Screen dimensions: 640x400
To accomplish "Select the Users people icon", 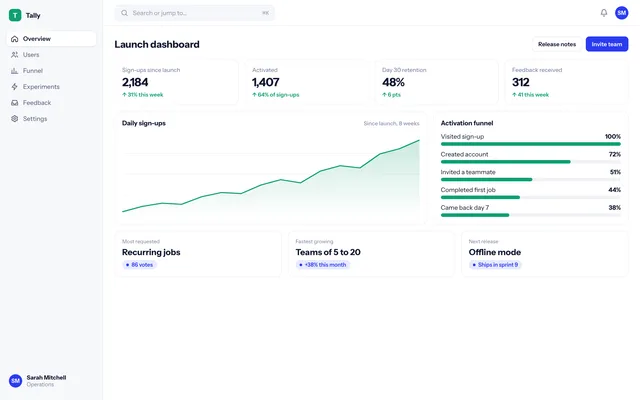I will [x=15, y=55].
